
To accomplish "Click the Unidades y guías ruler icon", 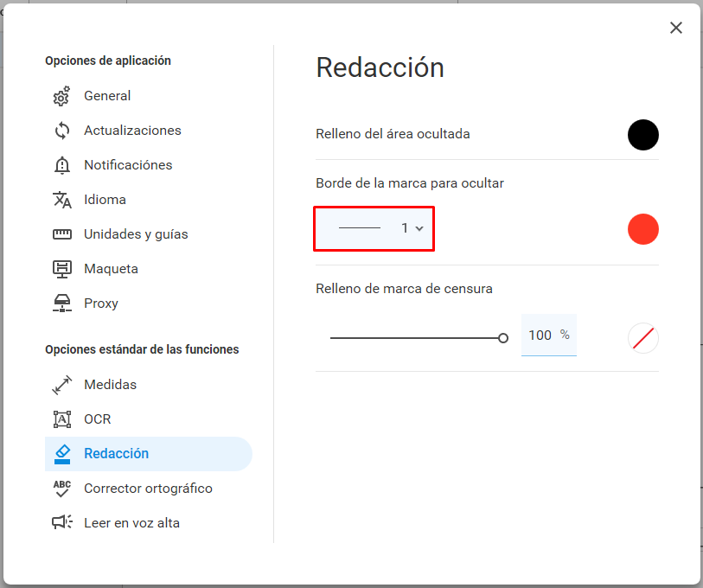I will click(62, 234).
